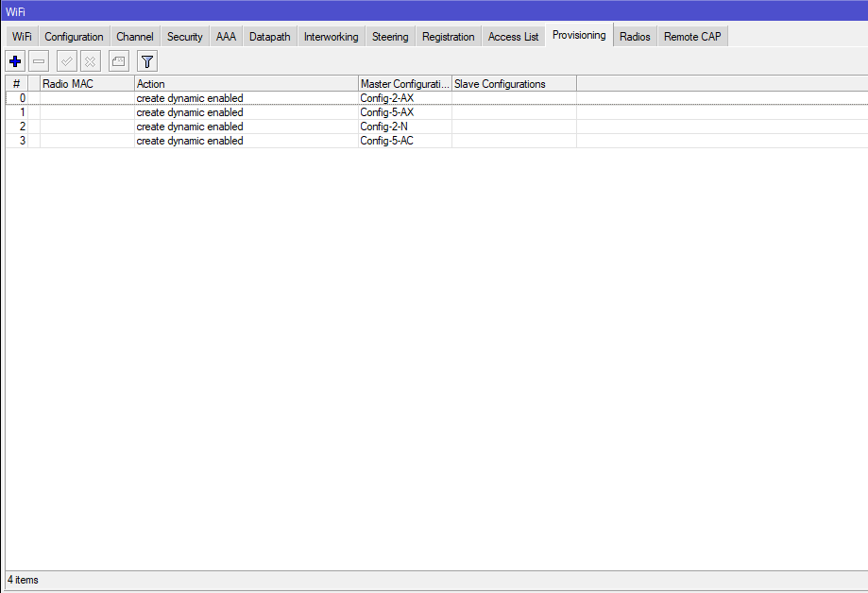The width and height of the screenshot is (868, 593).
Task: Click the blue plus Add button
Action: [15, 61]
